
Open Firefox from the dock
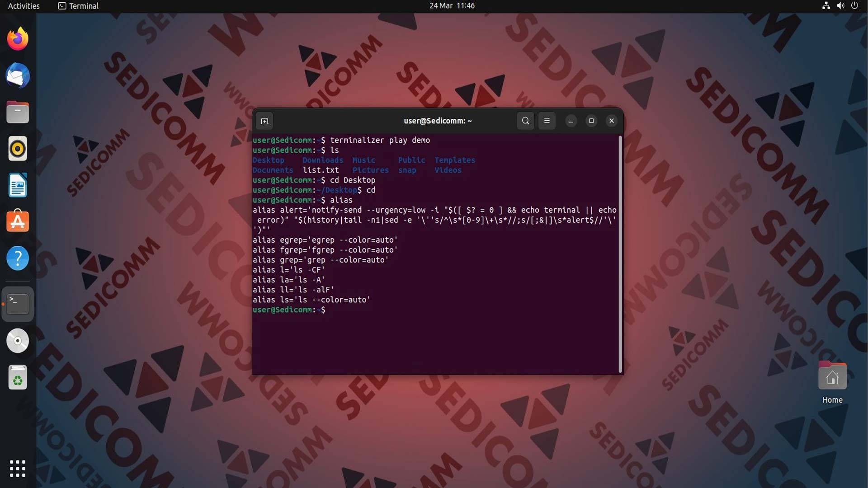tap(18, 39)
